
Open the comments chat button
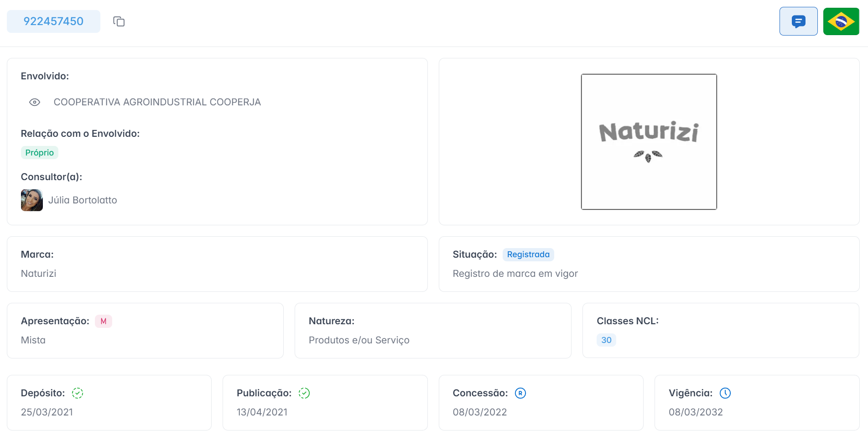798,21
